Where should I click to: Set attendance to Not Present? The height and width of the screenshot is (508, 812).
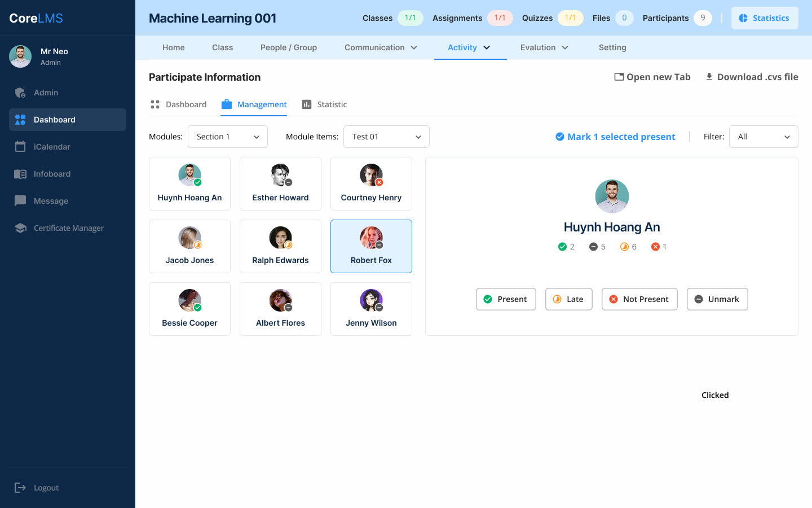pyautogui.click(x=639, y=299)
